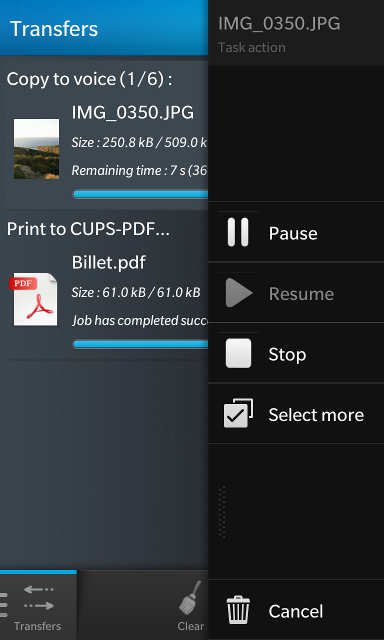Grab the dotted drag handle on action panel
Viewport: 384px width, 640px height.
(x=222, y=511)
